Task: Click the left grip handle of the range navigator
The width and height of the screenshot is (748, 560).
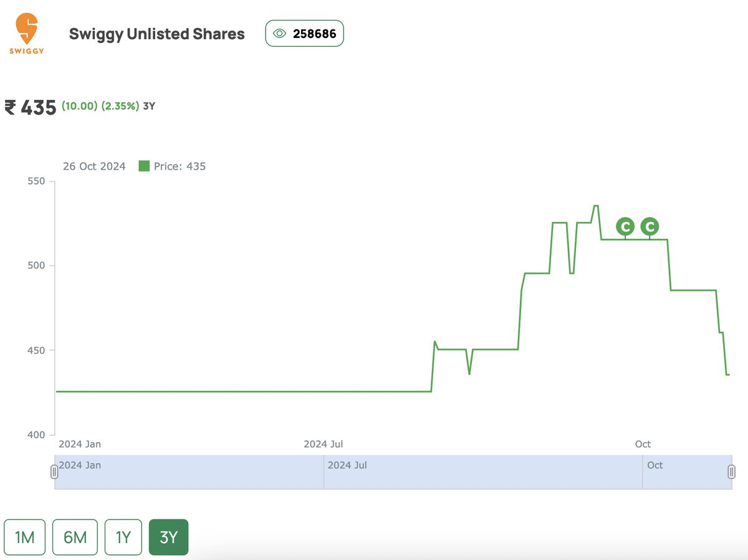Action: pyautogui.click(x=54, y=472)
